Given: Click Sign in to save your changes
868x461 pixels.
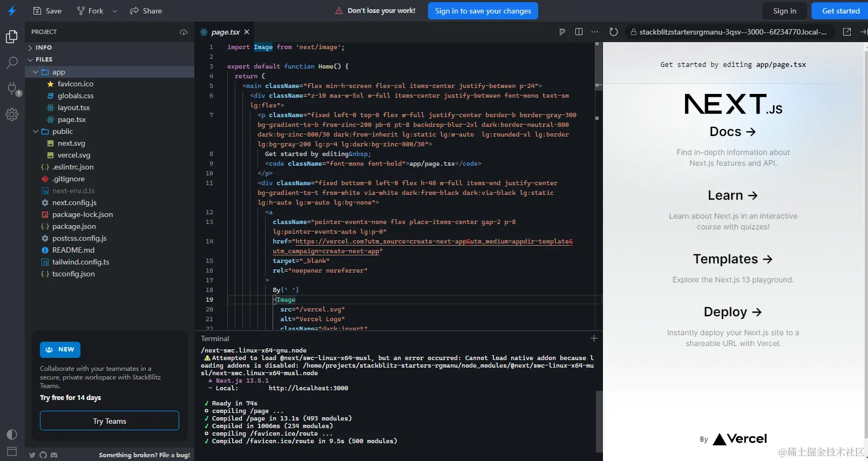Looking at the screenshot, I should 483,11.
